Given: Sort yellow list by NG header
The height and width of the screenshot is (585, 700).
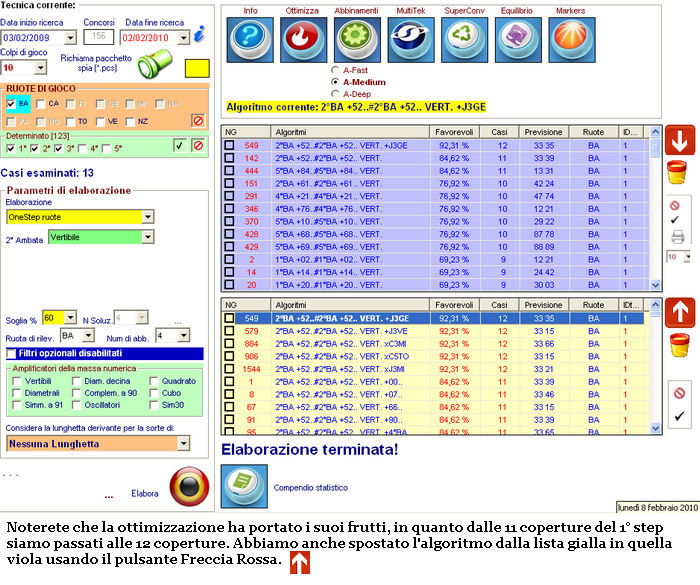Looking at the screenshot, I should 246,305.
